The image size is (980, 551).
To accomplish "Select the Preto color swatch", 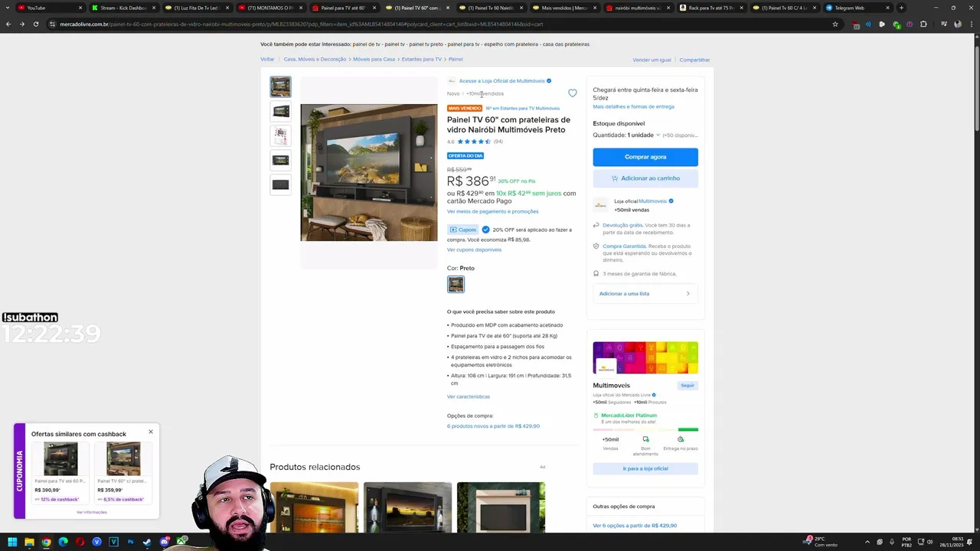I will tap(456, 285).
